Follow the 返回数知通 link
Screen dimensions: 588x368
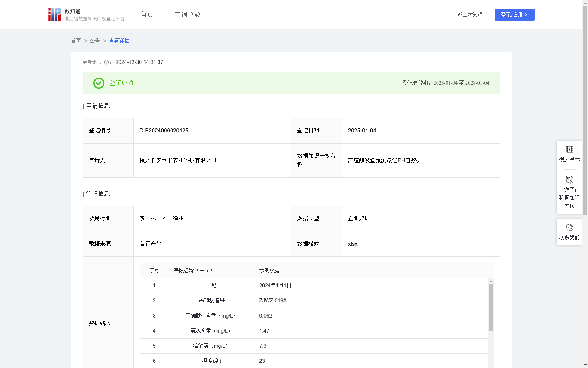(470, 14)
